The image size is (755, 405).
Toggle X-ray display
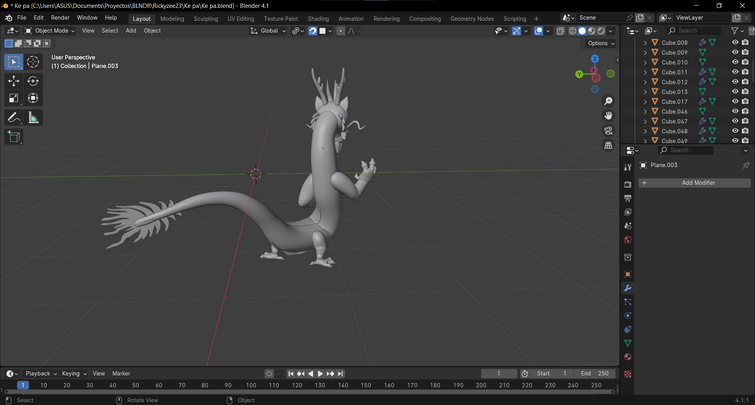[560, 31]
